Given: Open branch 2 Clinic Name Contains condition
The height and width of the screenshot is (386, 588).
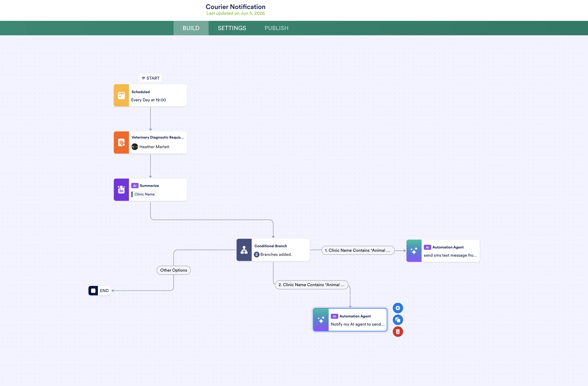Looking at the screenshot, I should (312, 285).
